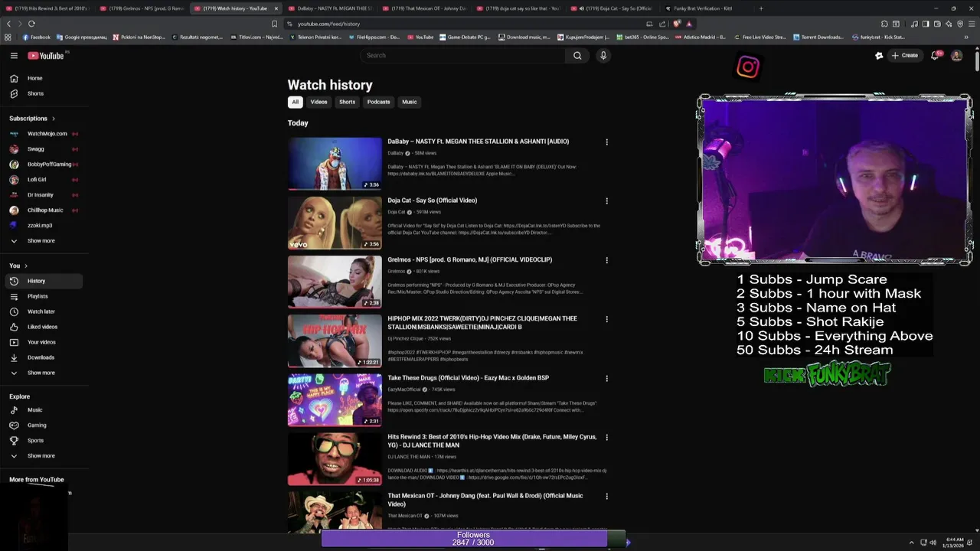Open options for Doja Cat Say So video

(x=606, y=201)
